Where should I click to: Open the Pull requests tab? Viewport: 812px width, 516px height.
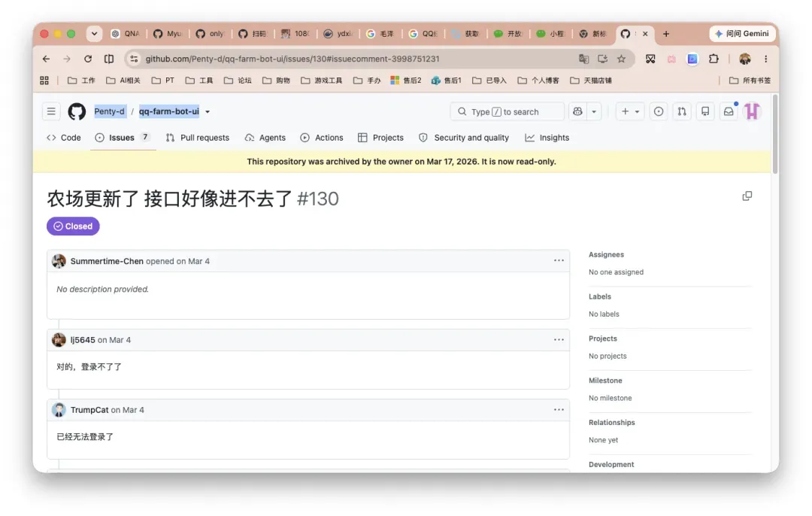[x=197, y=138]
